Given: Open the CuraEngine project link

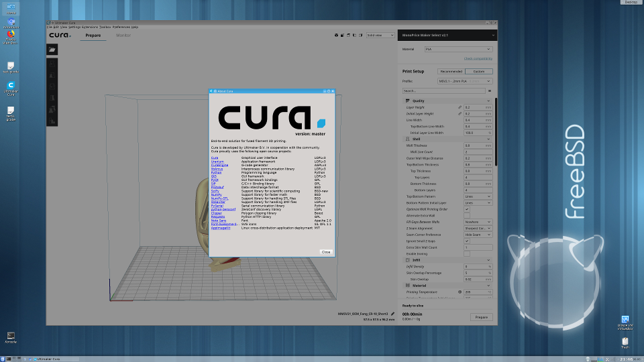Looking at the screenshot, I should 219,165.
